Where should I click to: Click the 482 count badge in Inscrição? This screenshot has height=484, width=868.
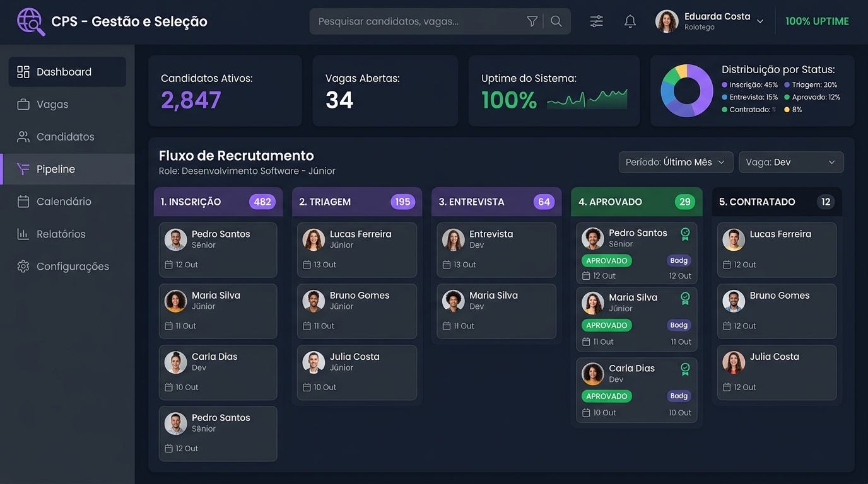(x=262, y=202)
